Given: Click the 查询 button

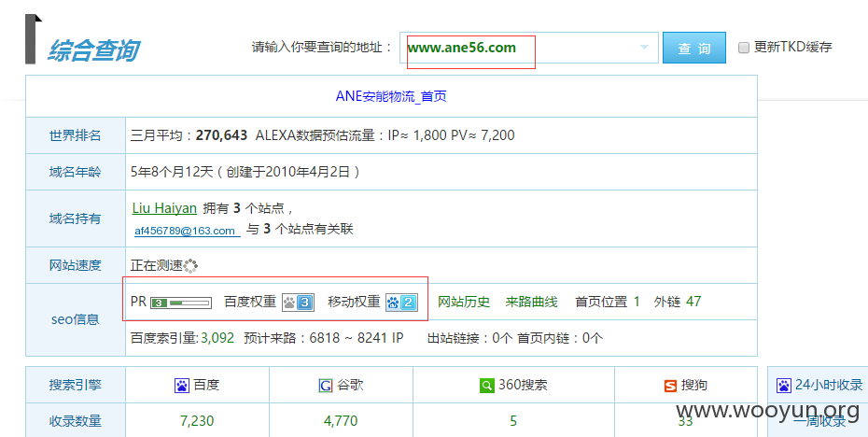Looking at the screenshot, I should (x=694, y=48).
